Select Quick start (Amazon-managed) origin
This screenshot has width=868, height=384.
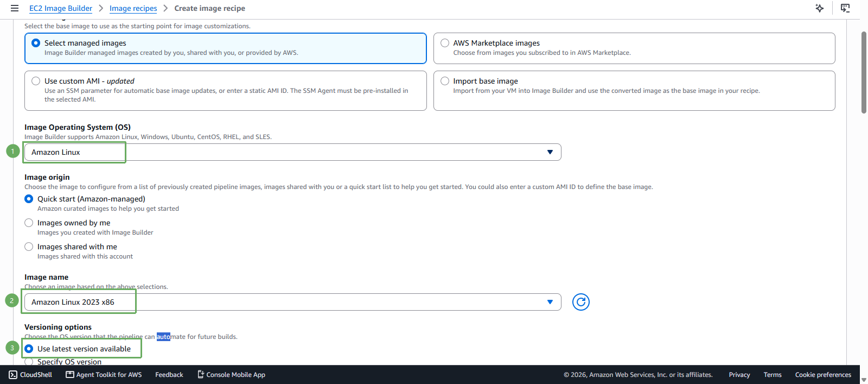29,199
